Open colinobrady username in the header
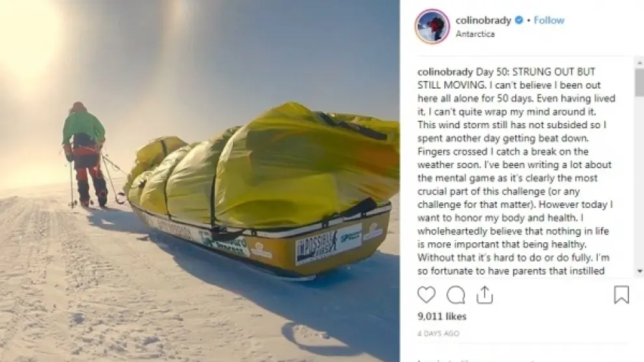This screenshot has width=644, height=362. tap(483, 20)
